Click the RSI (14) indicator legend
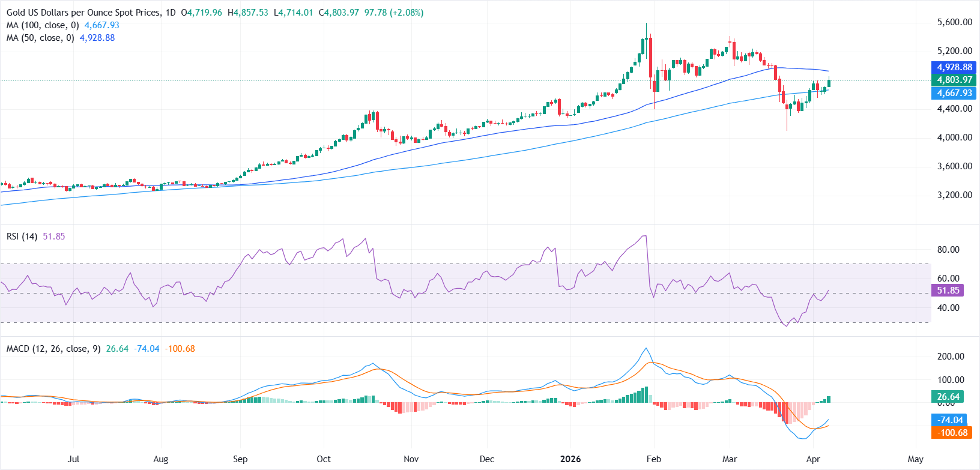980x470 pixels. coord(22,237)
